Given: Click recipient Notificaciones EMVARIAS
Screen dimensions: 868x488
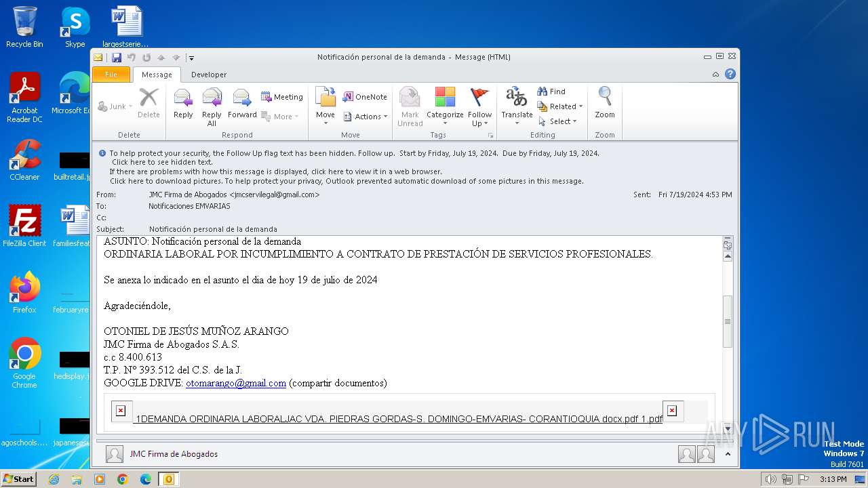Looking at the screenshot, I should pyautogui.click(x=189, y=206).
